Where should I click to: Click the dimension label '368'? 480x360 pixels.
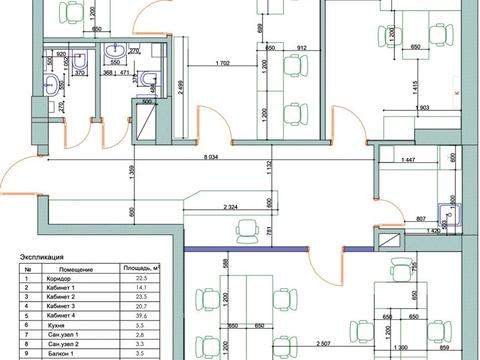[107, 72]
